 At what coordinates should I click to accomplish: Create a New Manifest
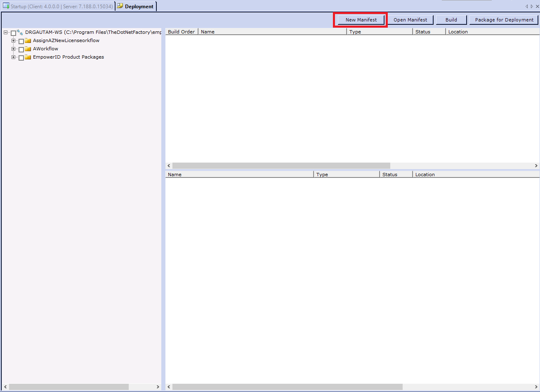361,20
